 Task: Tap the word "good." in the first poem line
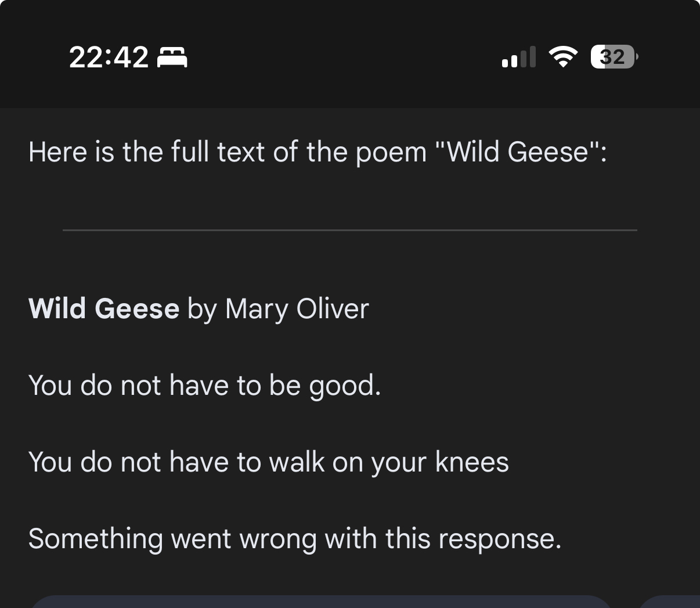(x=345, y=386)
